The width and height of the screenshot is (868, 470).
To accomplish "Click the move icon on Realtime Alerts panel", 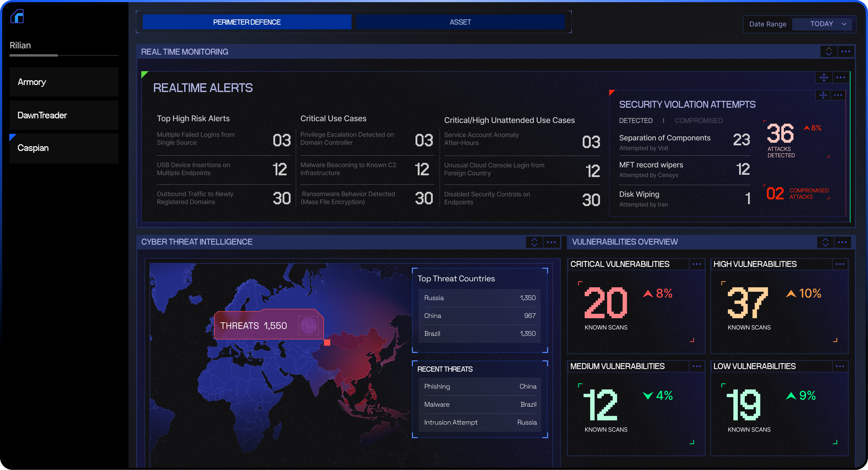I will tap(823, 77).
